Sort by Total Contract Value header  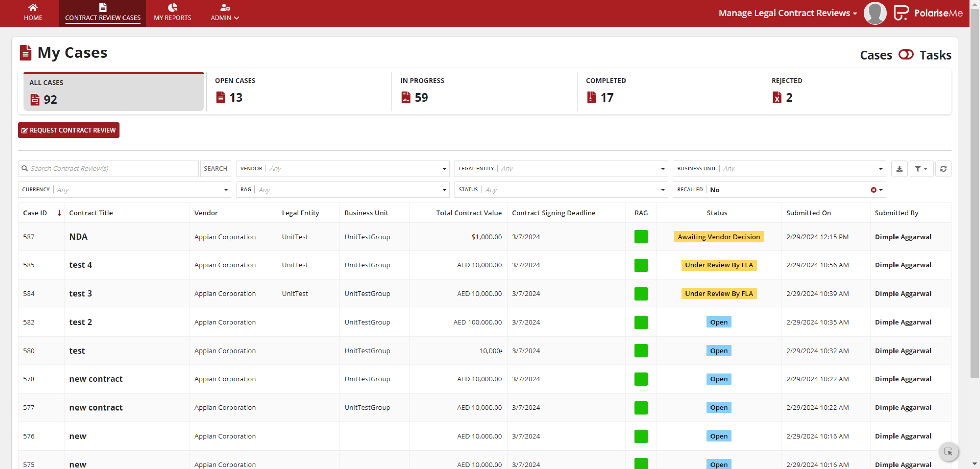tap(469, 213)
